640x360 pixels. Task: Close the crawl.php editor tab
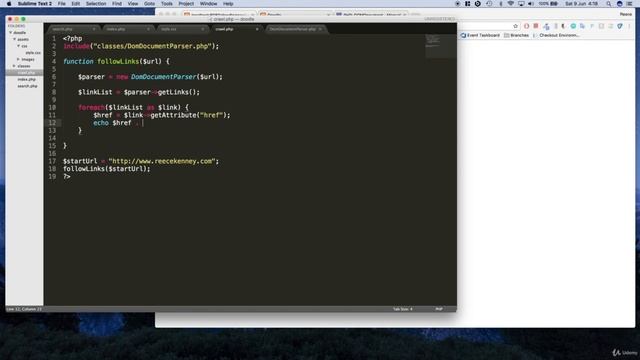(257, 29)
